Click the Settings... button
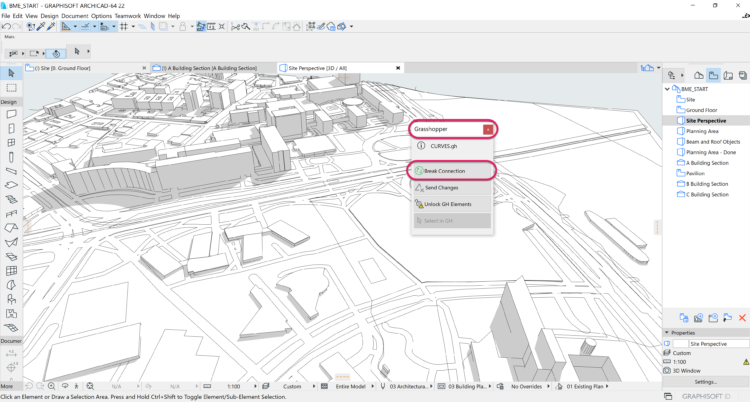The image size is (750, 402). pyautogui.click(x=705, y=381)
